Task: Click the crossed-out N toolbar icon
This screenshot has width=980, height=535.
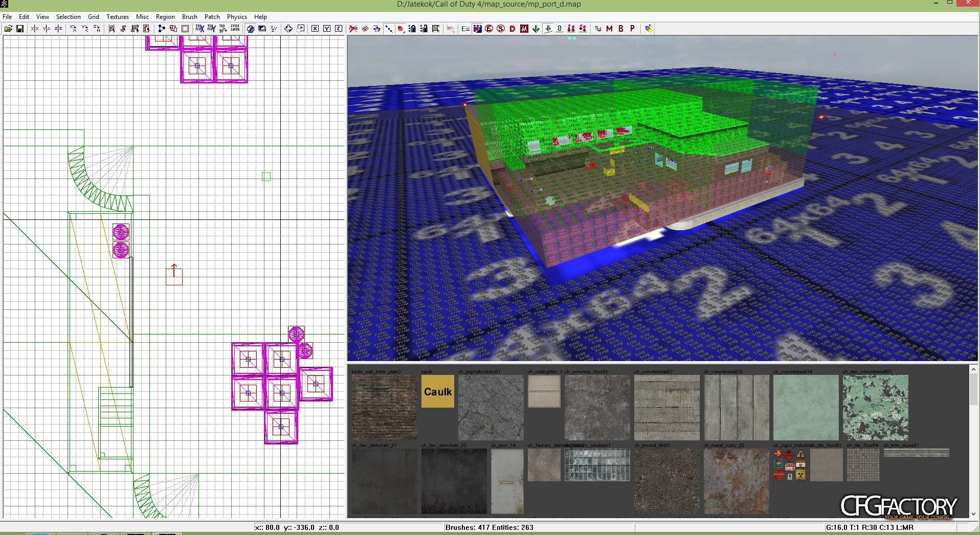Action: pyautogui.click(x=524, y=29)
